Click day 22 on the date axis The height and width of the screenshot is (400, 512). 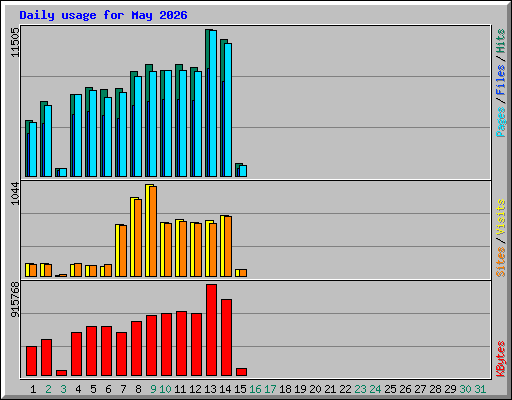tap(345, 389)
